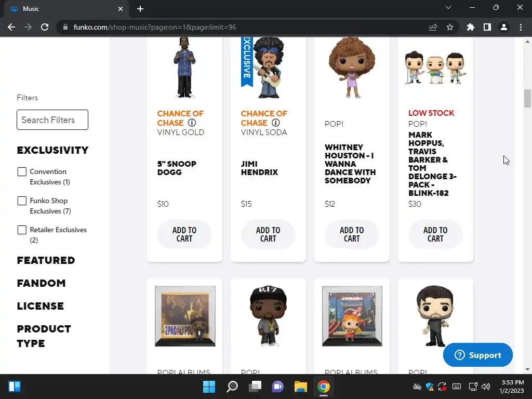Open File Explorer from taskbar
The height and width of the screenshot is (399, 532).
tap(301, 387)
